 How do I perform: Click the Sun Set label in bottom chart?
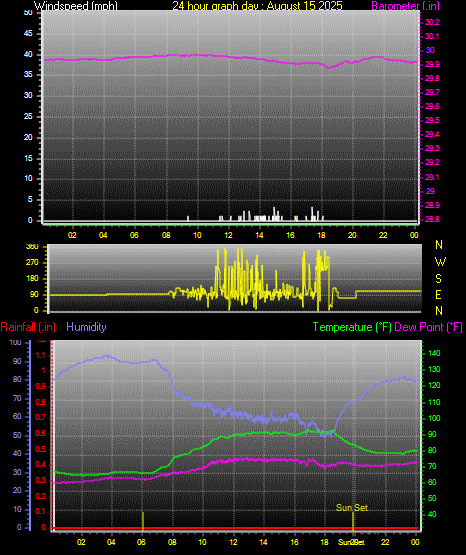pyautogui.click(x=352, y=508)
